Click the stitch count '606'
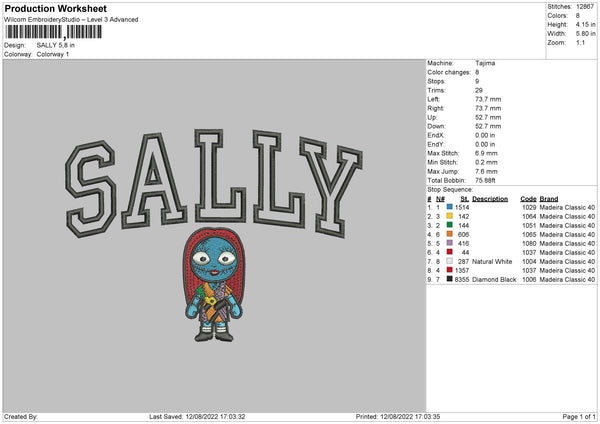Viewport: 600px width, 424px height. pyautogui.click(x=463, y=234)
